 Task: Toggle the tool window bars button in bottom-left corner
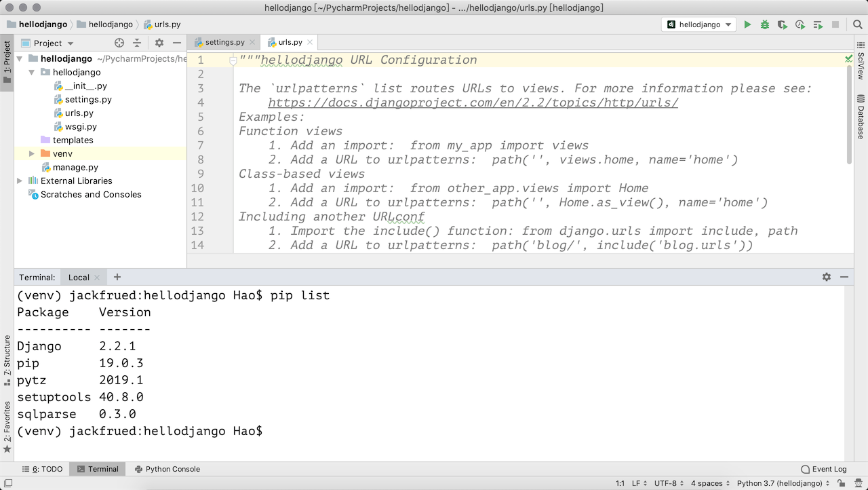[7, 483]
